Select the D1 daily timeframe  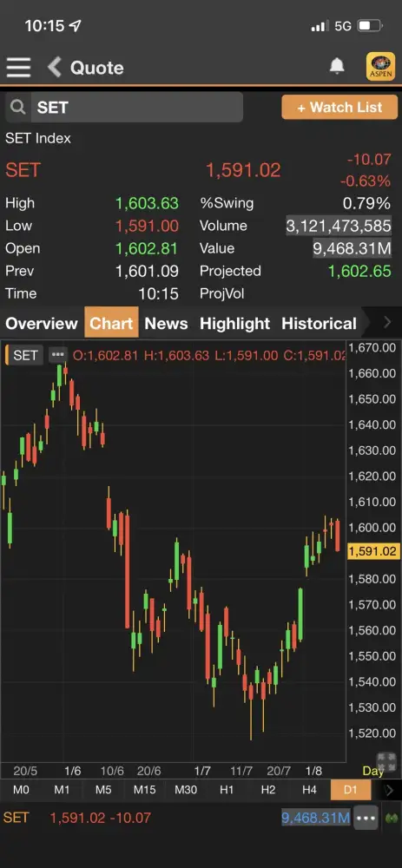351,790
